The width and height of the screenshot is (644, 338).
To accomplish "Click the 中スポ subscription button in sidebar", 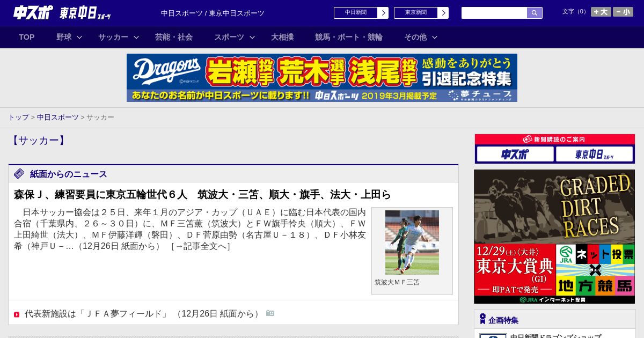I will pyautogui.click(x=515, y=155).
